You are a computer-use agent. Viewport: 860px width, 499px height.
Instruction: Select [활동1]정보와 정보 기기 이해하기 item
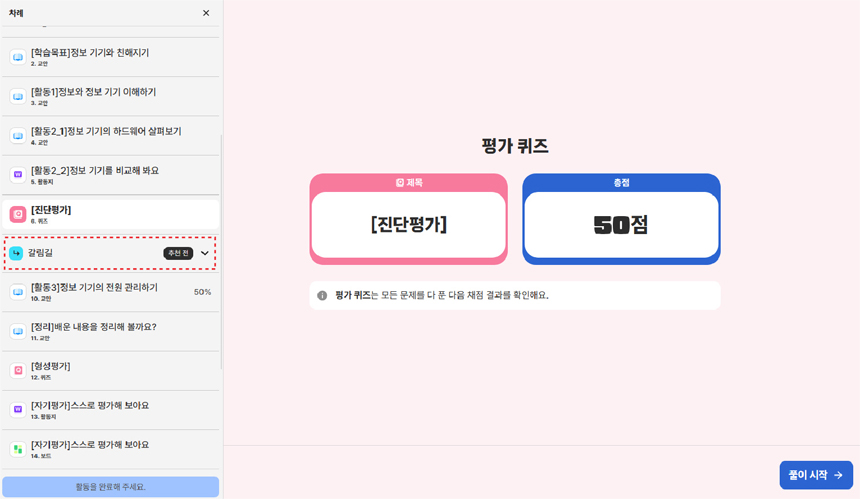pyautogui.click(x=93, y=92)
